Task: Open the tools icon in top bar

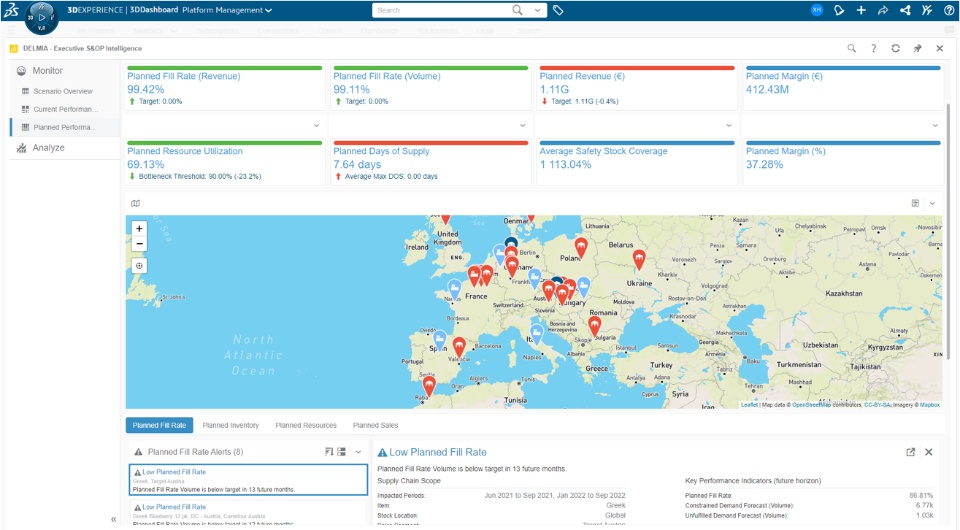Action: click(927, 10)
